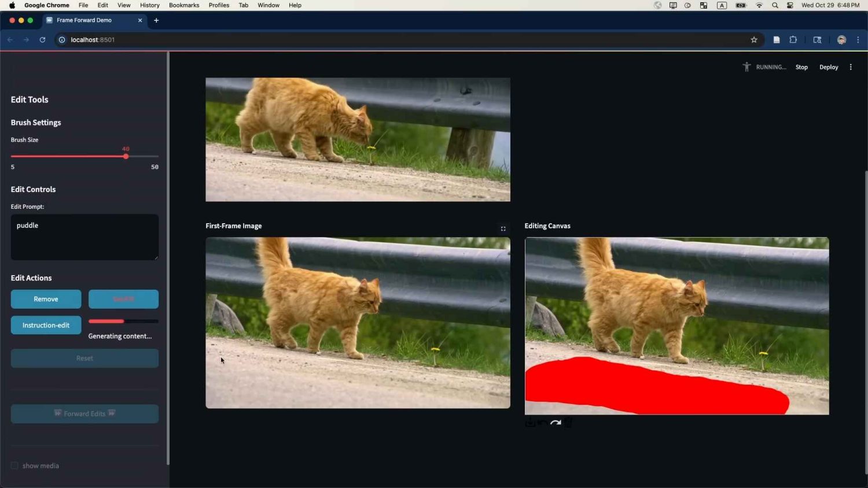
Task: Stop the running Streamlit script
Action: (x=801, y=67)
